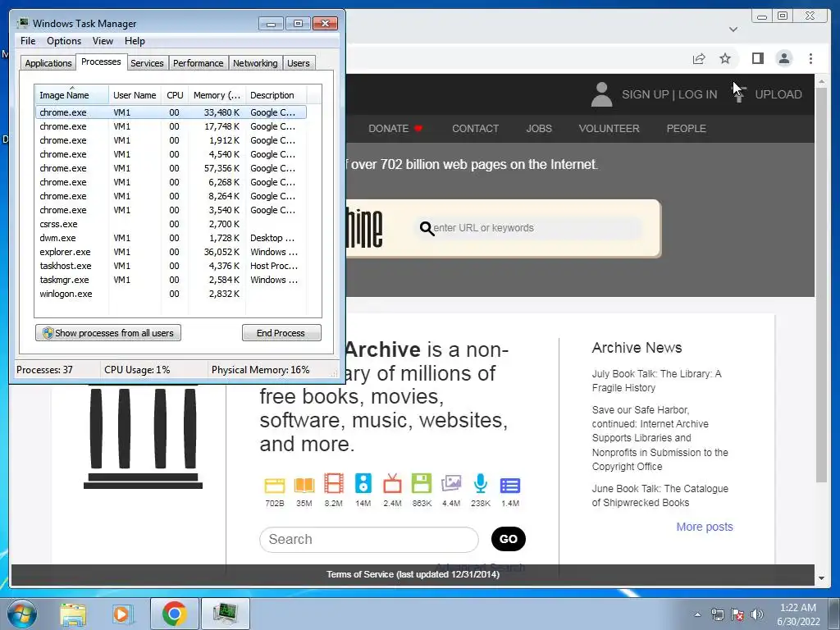Show hidden tray icons arrow
Viewport: 840px width, 630px height.
[x=697, y=615]
